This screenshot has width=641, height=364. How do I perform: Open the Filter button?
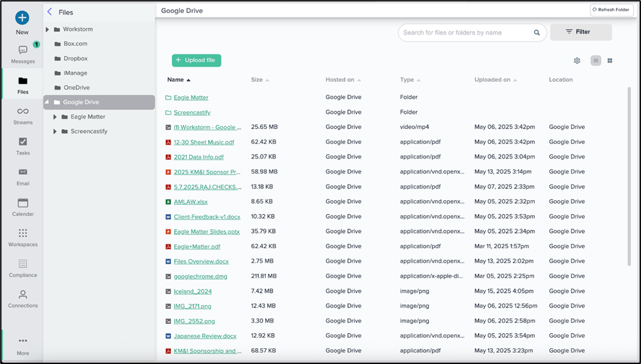tap(581, 32)
